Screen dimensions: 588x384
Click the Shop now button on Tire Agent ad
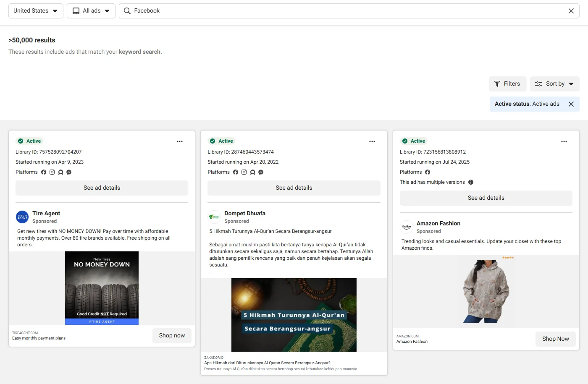tap(172, 336)
